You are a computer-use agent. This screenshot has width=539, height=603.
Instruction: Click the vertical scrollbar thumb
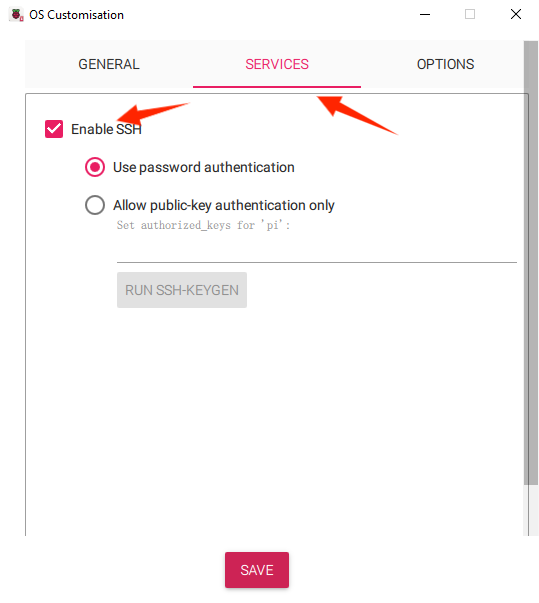pos(531,263)
